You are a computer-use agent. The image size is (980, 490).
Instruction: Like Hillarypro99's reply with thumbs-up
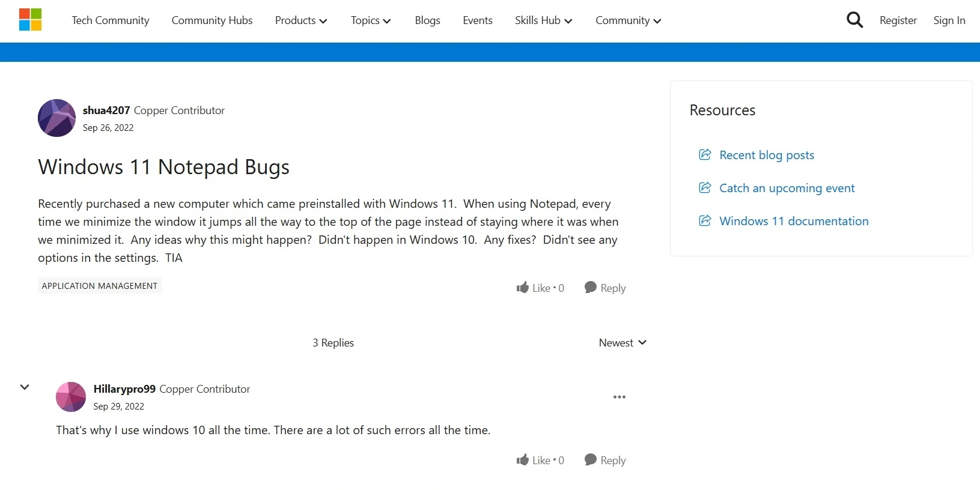522,460
